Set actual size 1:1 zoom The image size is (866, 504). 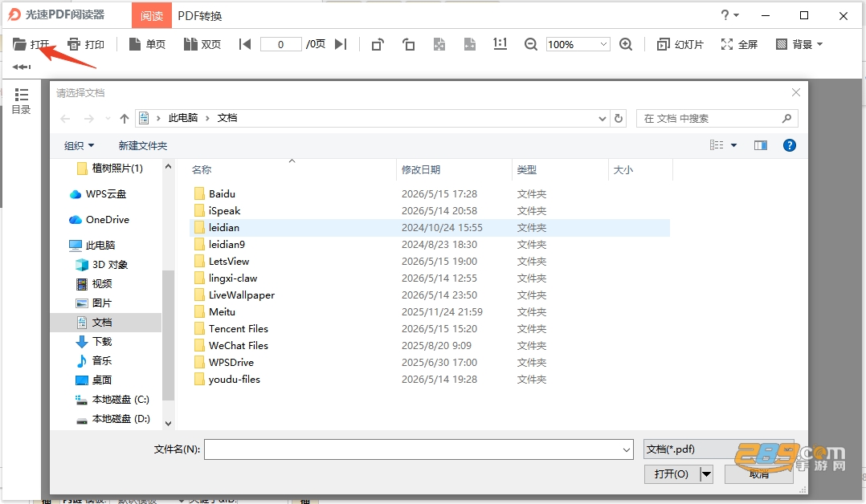point(500,43)
